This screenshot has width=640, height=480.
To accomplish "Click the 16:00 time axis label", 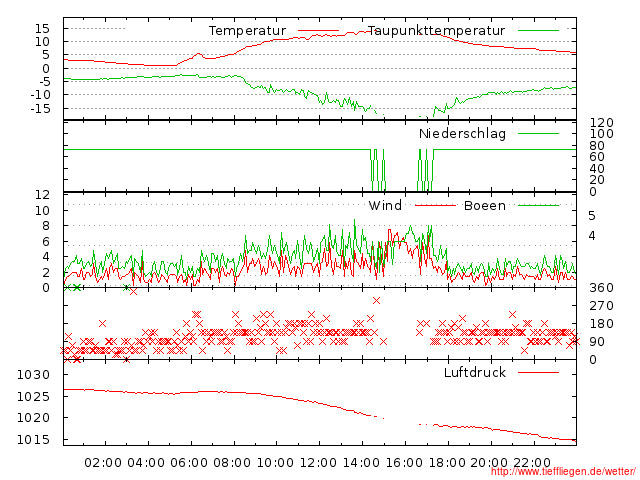I will click(404, 463).
